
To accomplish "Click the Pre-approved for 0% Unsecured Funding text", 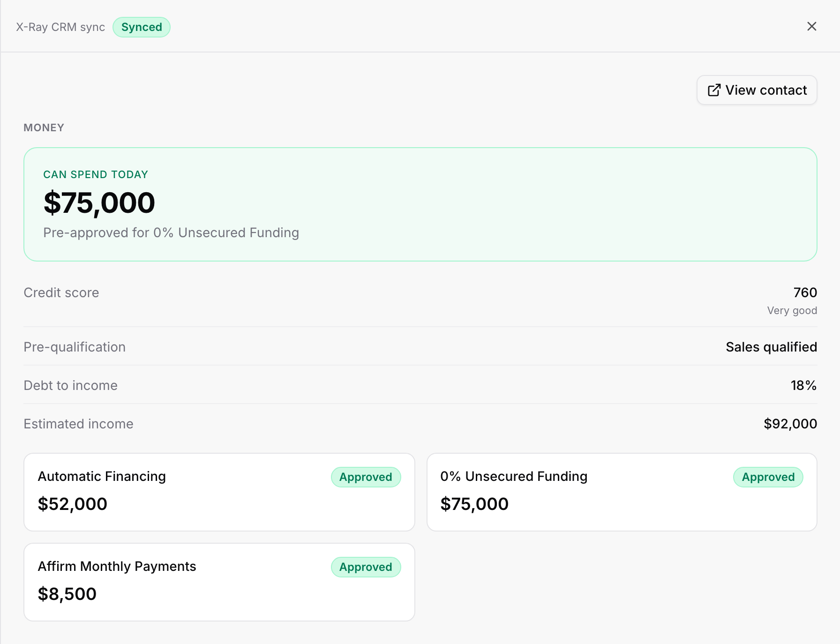I will click(171, 232).
